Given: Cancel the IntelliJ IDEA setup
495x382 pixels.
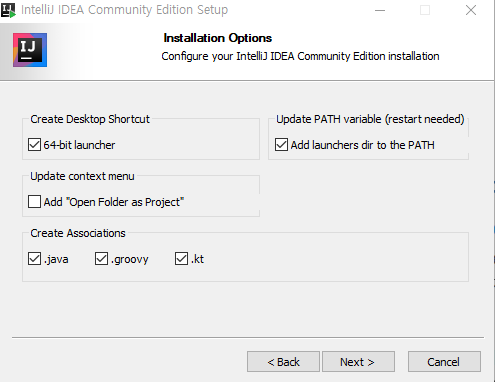Looking at the screenshot, I should point(444,361).
